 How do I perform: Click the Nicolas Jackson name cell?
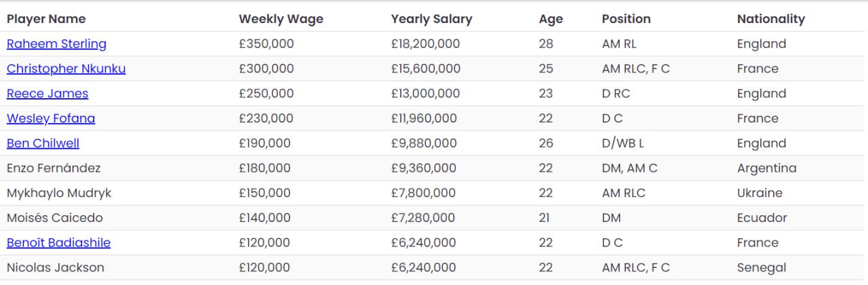(x=56, y=268)
